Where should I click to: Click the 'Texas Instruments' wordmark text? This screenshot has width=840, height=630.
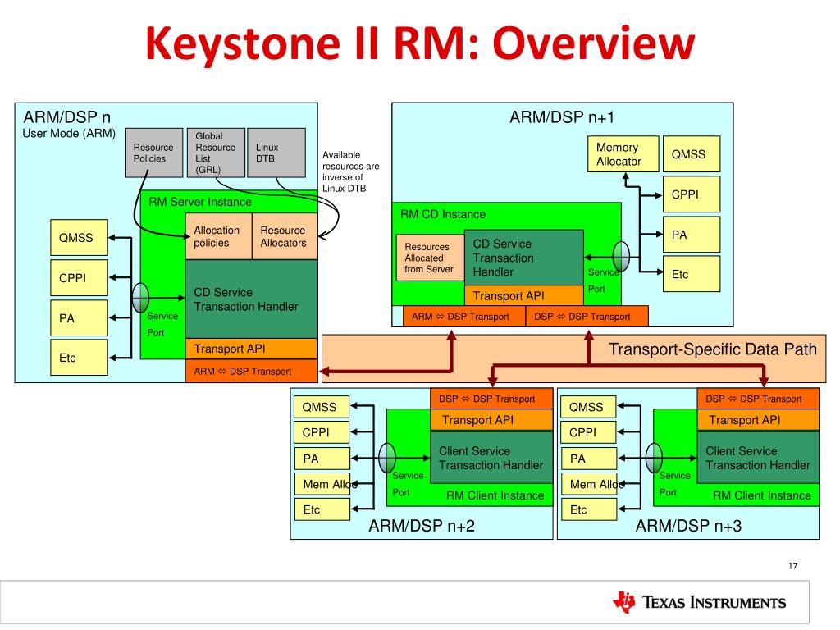pos(714,602)
